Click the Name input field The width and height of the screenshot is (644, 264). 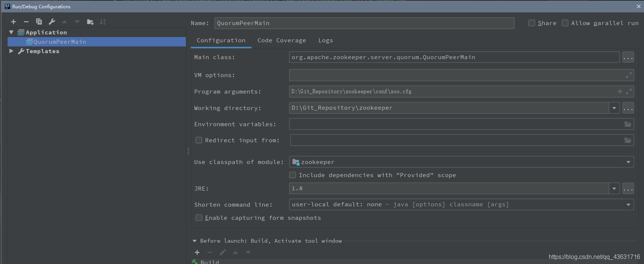tap(364, 23)
